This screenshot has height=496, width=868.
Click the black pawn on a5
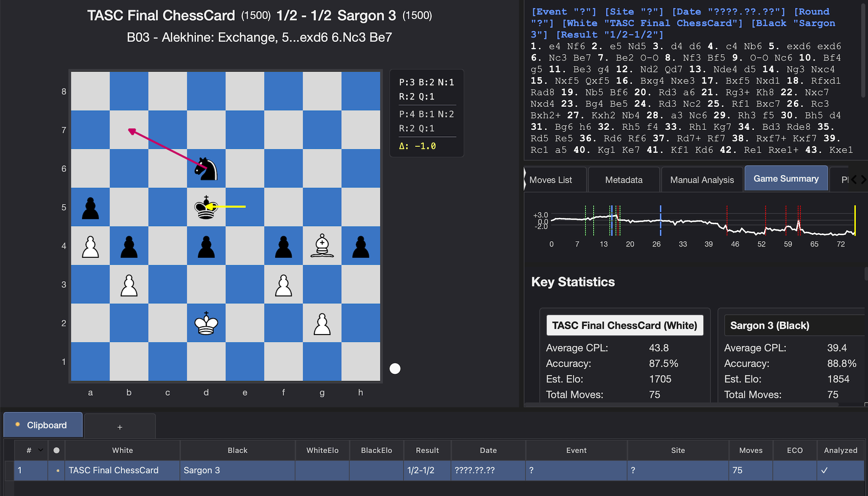(x=90, y=207)
